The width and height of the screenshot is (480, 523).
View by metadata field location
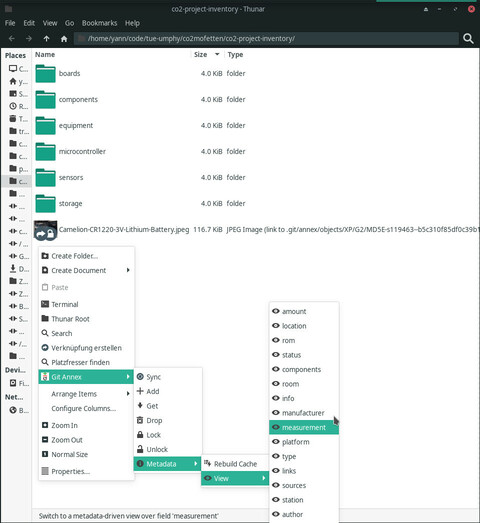tap(304, 326)
